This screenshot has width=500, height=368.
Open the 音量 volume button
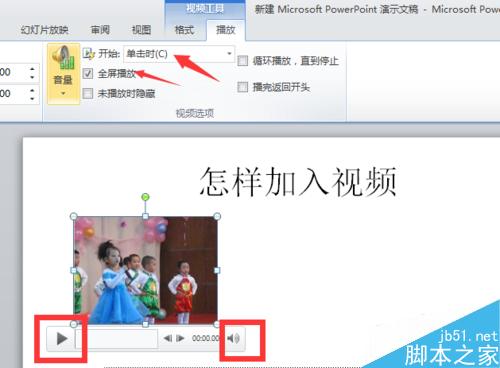63,74
